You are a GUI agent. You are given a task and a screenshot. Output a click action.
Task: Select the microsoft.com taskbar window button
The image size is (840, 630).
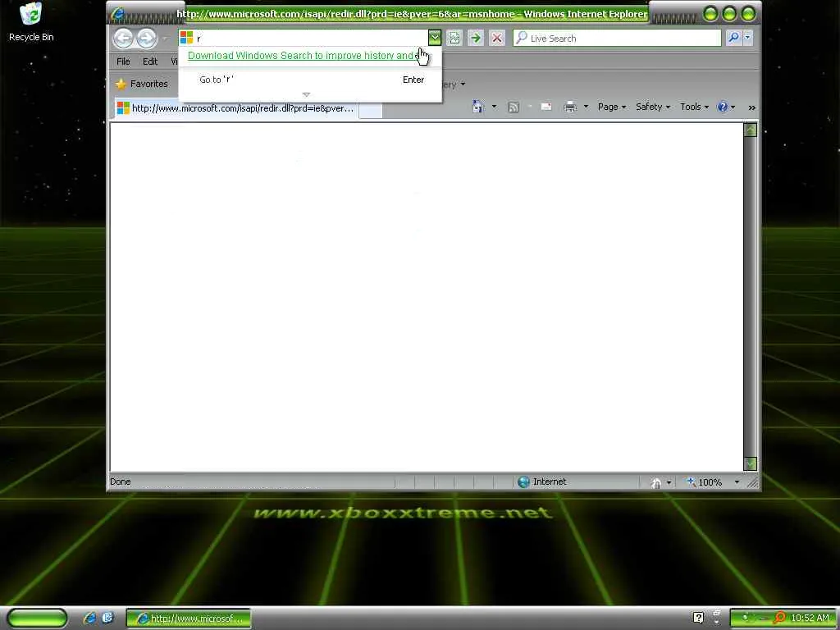click(188, 619)
